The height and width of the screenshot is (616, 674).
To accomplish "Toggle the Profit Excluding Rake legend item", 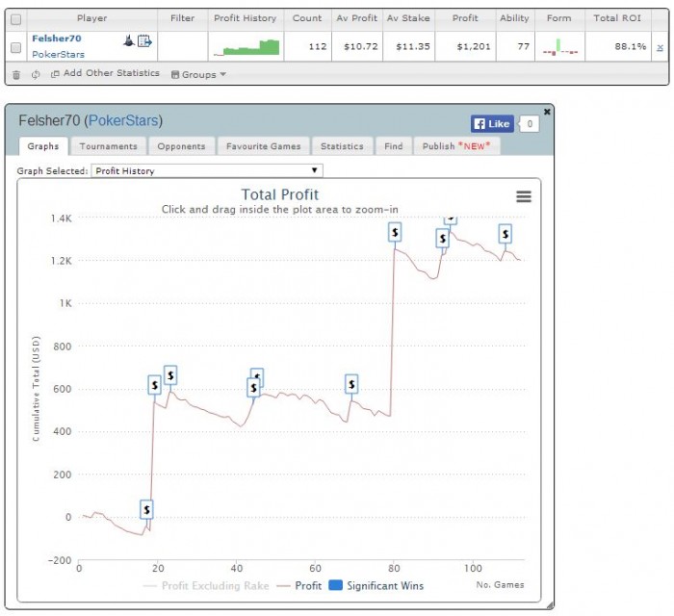I will coord(206,585).
